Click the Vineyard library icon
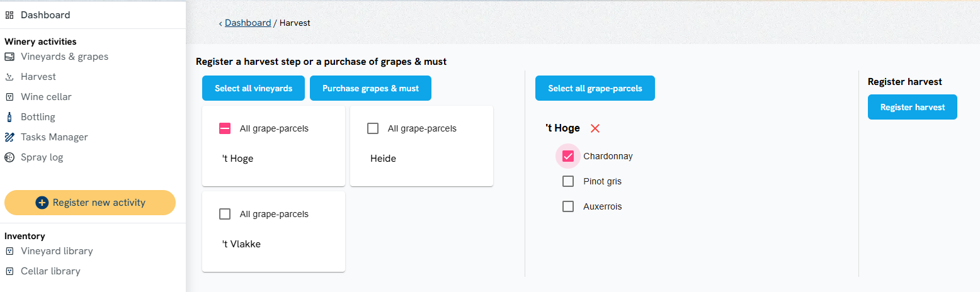This screenshot has height=292, width=980. pos(9,251)
